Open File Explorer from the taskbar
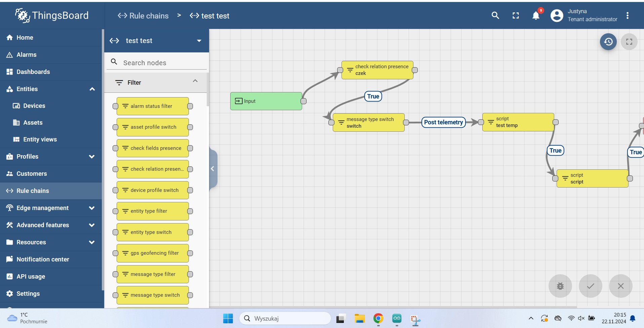This screenshot has height=328, width=644. click(359, 318)
